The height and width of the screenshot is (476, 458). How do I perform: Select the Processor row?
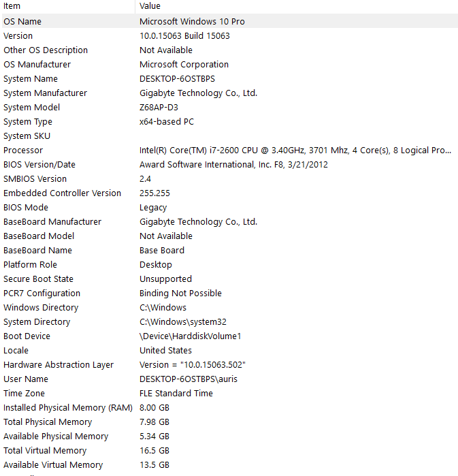[x=230, y=150]
